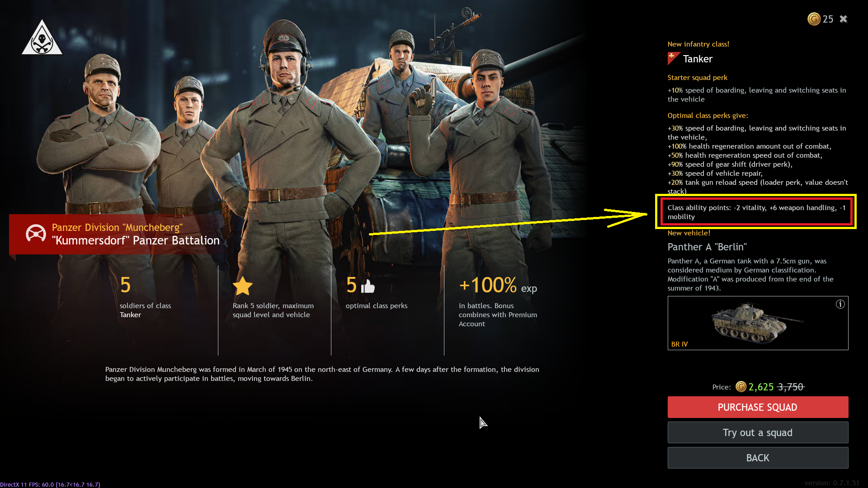
Task: Go back with the BACK button
Action: 758,458
